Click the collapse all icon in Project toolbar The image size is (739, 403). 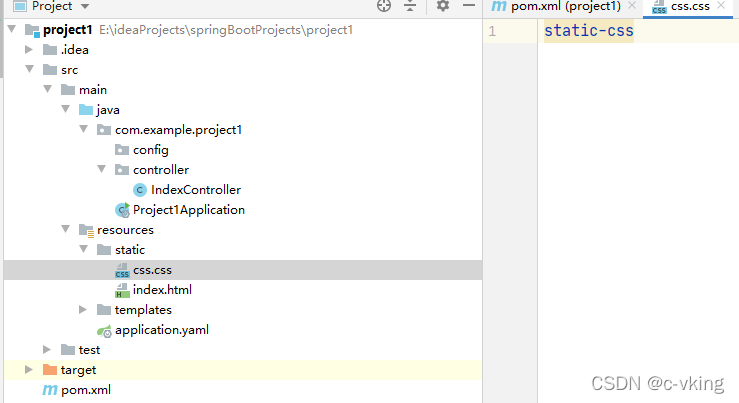(410, 5)
